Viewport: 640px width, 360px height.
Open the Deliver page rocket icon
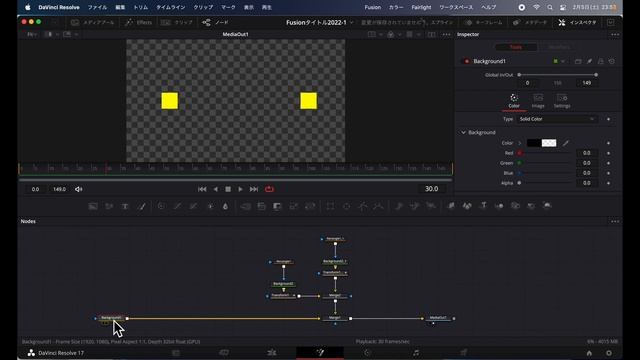463,353
